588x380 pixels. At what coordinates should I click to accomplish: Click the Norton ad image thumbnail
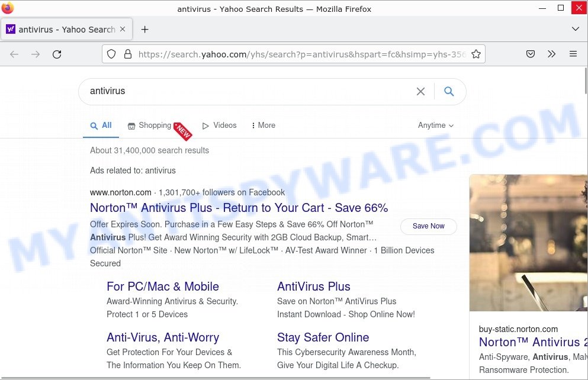528,243
